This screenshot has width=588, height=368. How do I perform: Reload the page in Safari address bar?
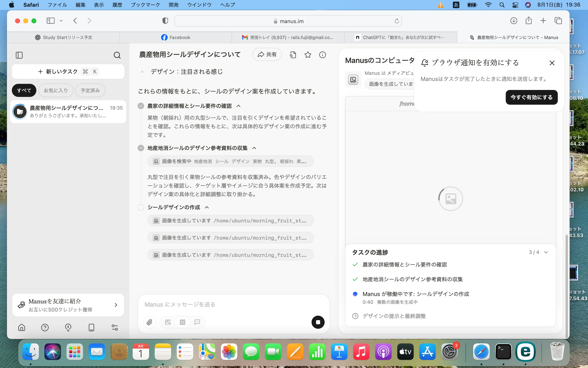(x=396, y=21)
